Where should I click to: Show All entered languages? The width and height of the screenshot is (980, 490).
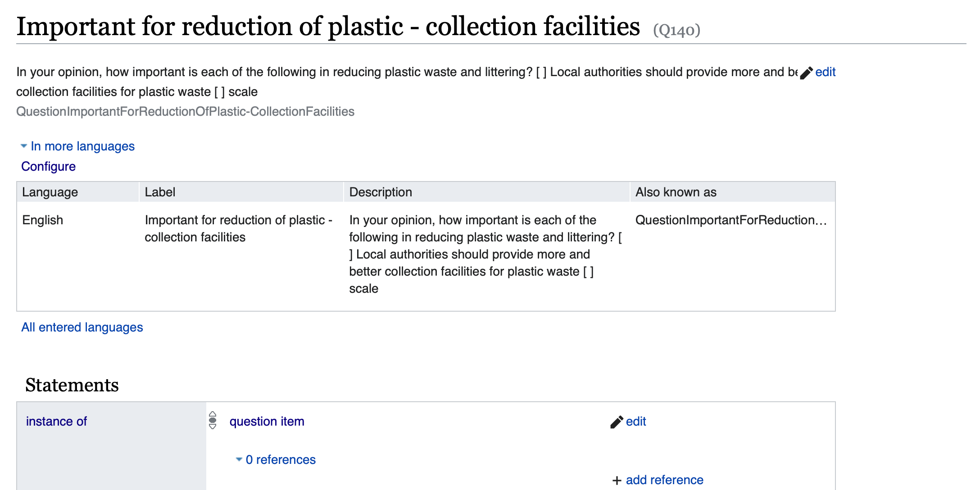pos(82,327)
